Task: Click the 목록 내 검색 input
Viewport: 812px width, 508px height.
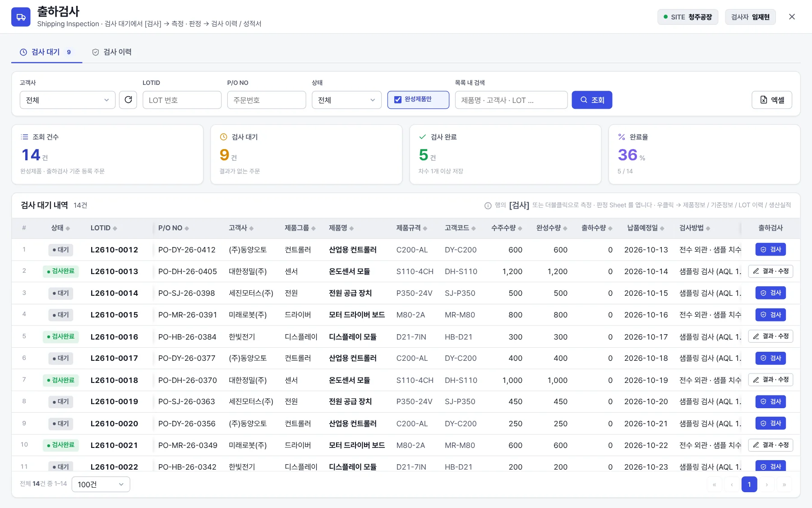Action: pyautogui.click(x=511, y=100)
